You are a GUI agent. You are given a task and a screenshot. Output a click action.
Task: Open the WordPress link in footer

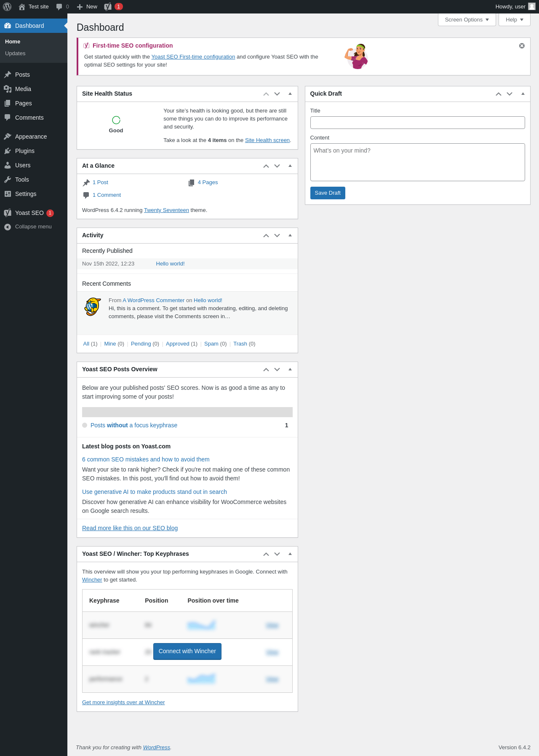click(x=157, y=748)
